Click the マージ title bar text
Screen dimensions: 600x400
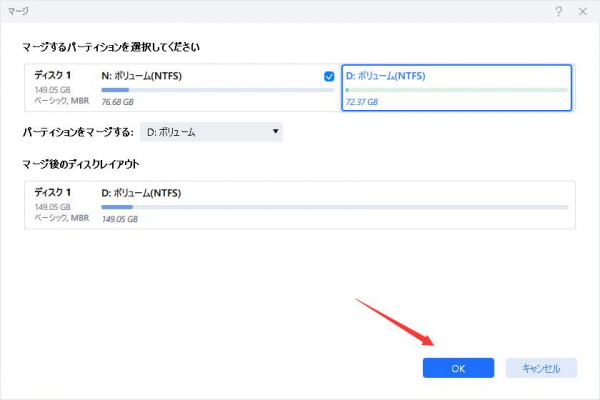20,10
